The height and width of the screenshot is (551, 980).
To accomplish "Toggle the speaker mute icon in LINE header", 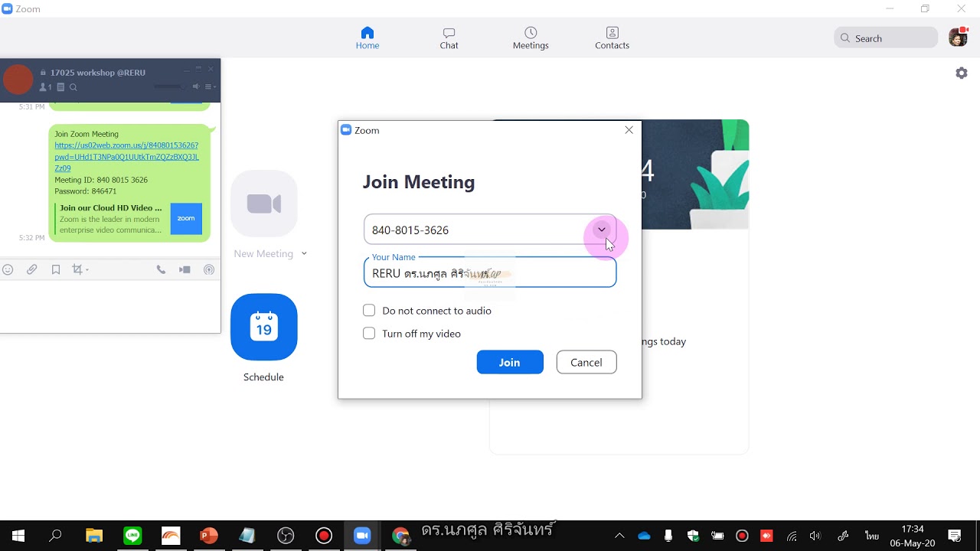I will pos(196,86).
